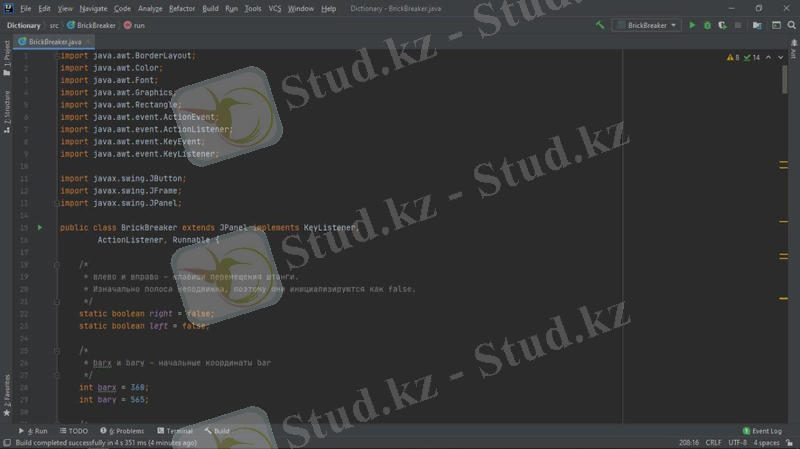Open the Ant tool window stripe

click(x=793, y=49)
